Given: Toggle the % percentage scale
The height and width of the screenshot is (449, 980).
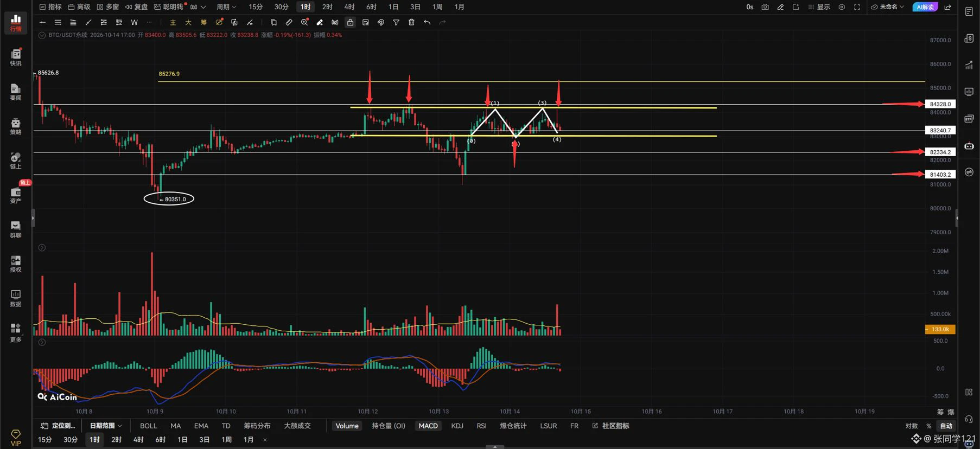Looking at the screenshot, I should point(929,426).
